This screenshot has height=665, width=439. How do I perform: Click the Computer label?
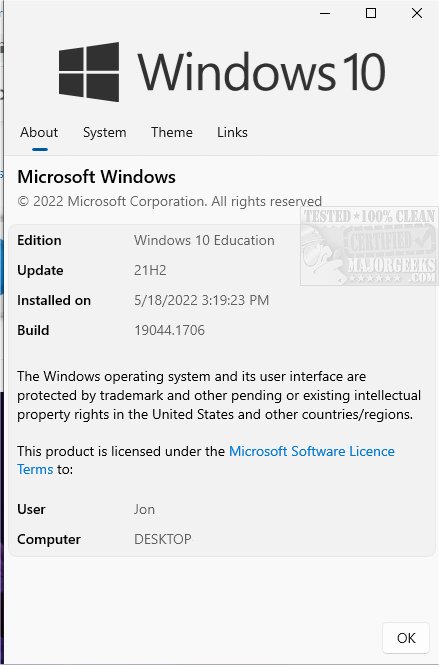[x=49, y=539]
